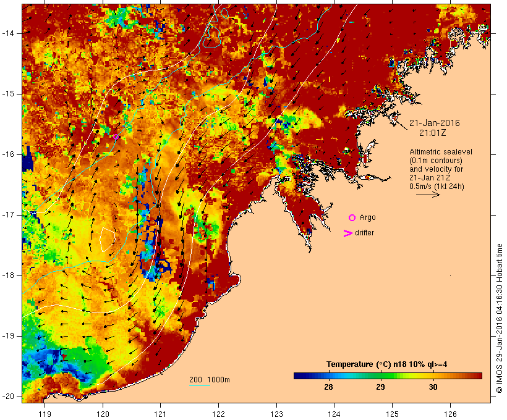The height and width of the screenshot is (420, 507).
Task: Click the 'drifter' legend label
Action: pyautogui.click(x=364, y=233)
